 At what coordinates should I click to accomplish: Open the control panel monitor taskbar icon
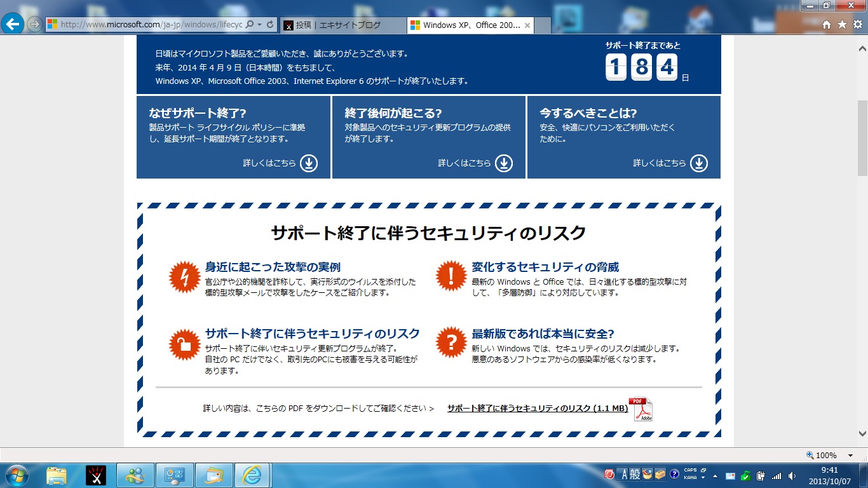pyautogui.click(x=174, y=475)
